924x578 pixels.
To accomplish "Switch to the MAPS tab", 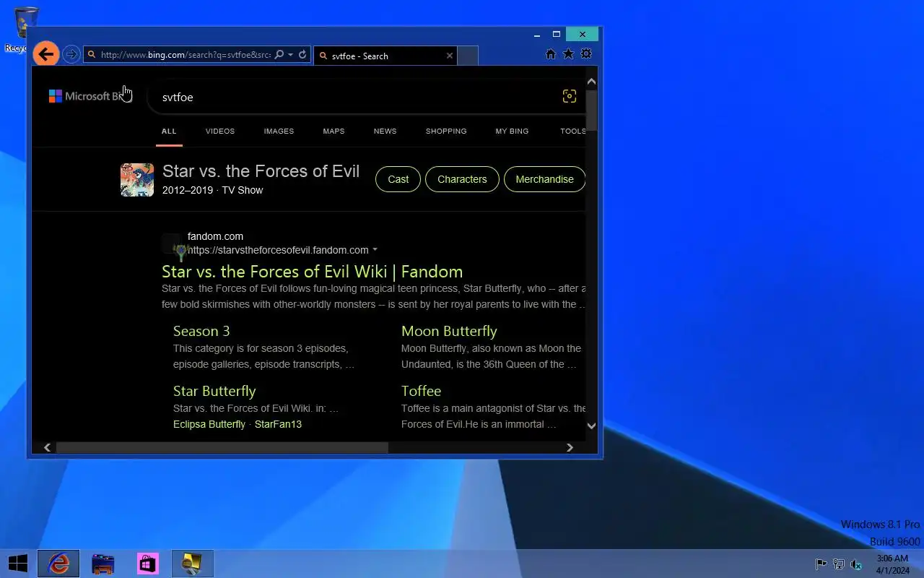I will tap(334, 131).
